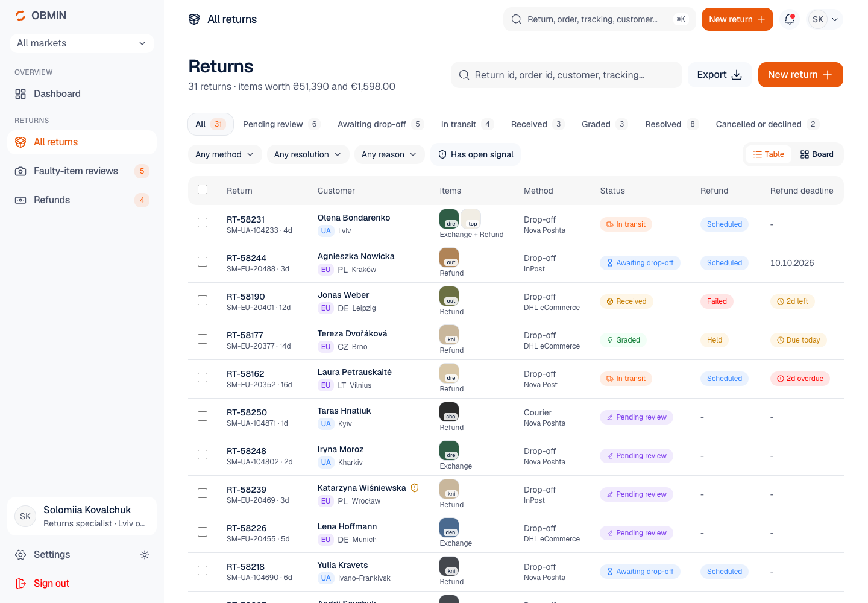868x603 pixels.
Task: Click Taras Hnatiuk's shoe item thumbnail
Action: pos(449,412)
